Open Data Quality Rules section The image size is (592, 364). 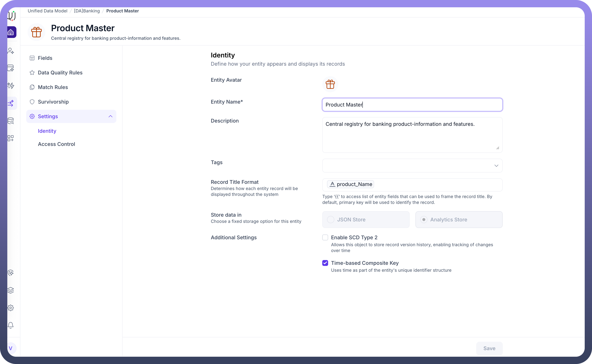coord(60,73)
